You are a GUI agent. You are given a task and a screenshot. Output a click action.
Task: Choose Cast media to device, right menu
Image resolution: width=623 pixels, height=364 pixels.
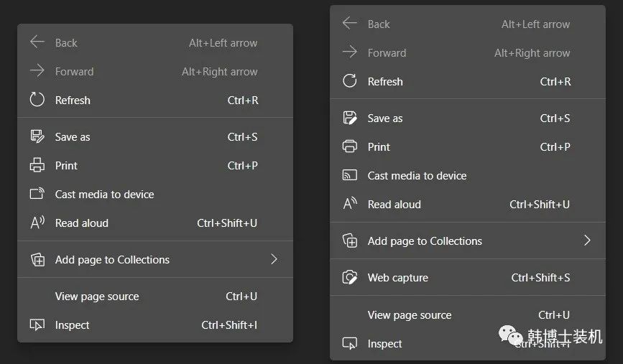417,175
